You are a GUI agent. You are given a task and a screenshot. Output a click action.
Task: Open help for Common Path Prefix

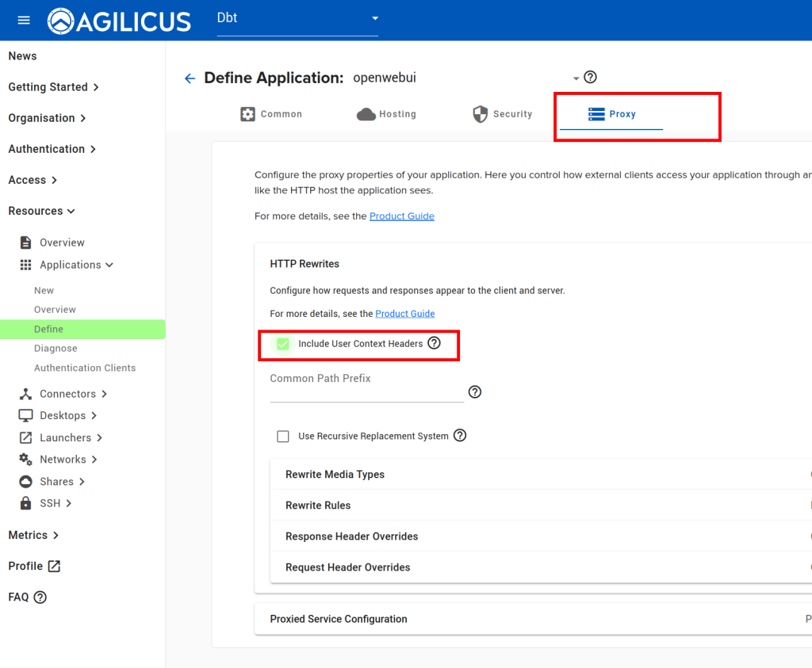pos(475,391)
